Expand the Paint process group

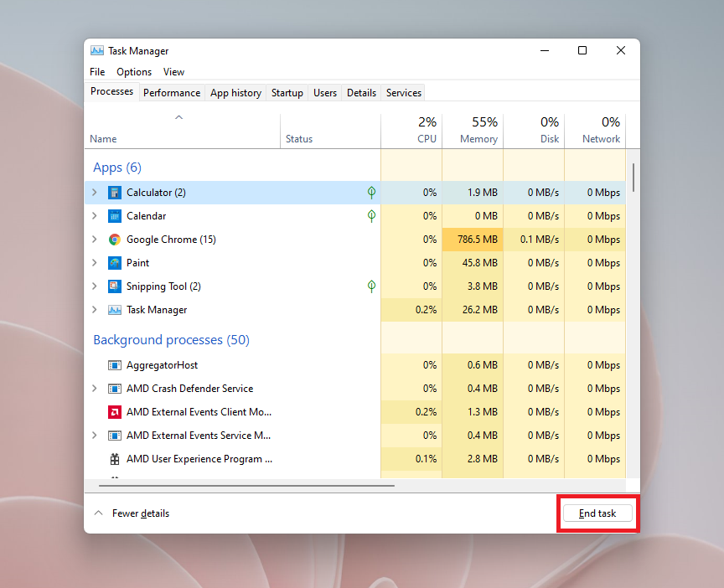pyautogui.click(x=94, y=263)
